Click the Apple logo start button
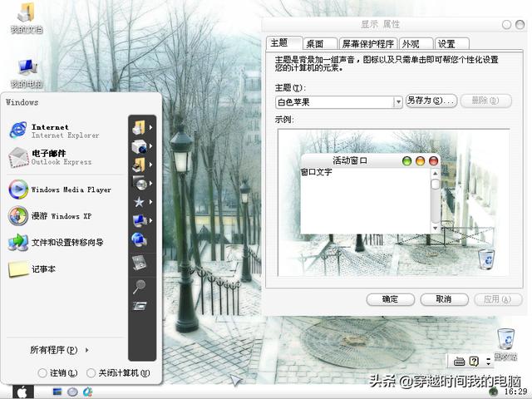Image resolution: width=532 pixels, height=399 pixels. click(x=23, y=392)
